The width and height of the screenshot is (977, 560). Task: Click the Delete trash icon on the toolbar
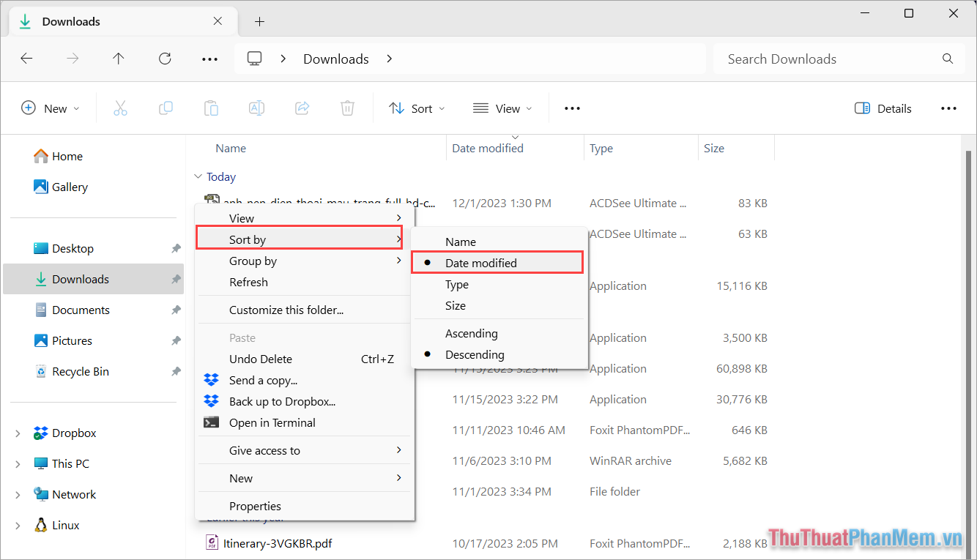pos(347,108)
